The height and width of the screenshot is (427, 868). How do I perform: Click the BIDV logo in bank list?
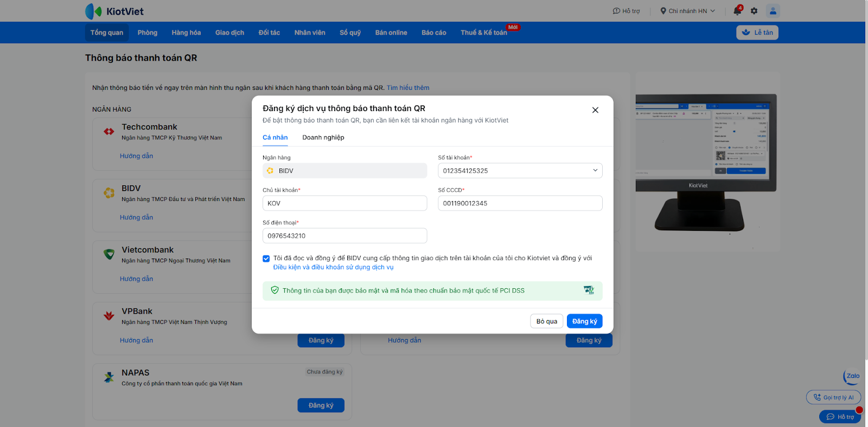tap(109, 192)
